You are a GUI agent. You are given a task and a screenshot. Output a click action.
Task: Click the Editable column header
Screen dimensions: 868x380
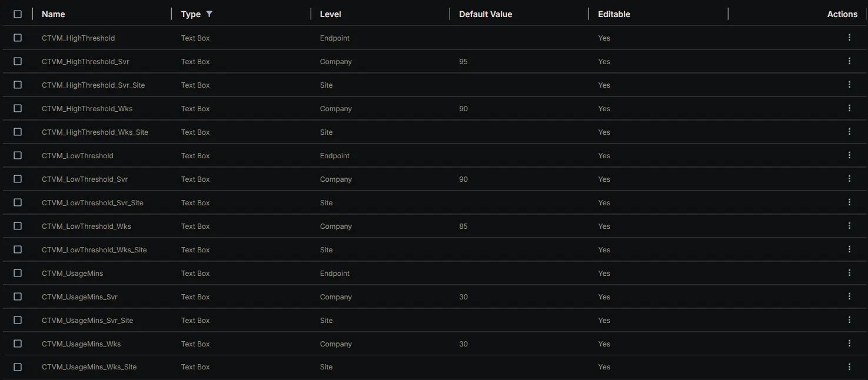(614, 14)
